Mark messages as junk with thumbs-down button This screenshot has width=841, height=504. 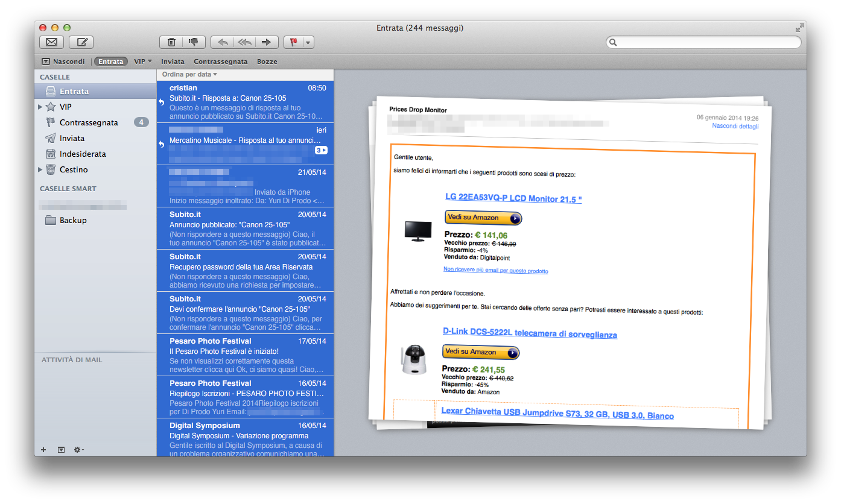193,42
